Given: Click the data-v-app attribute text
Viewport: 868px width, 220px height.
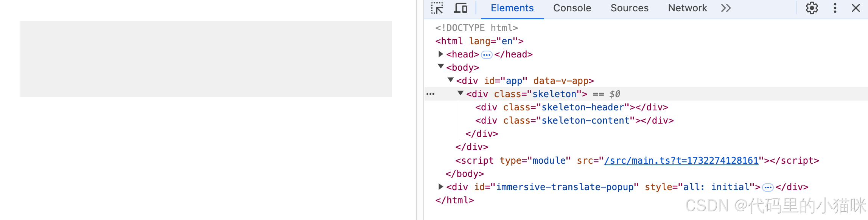Looking at the screenshot, I should tap(561, 81).
